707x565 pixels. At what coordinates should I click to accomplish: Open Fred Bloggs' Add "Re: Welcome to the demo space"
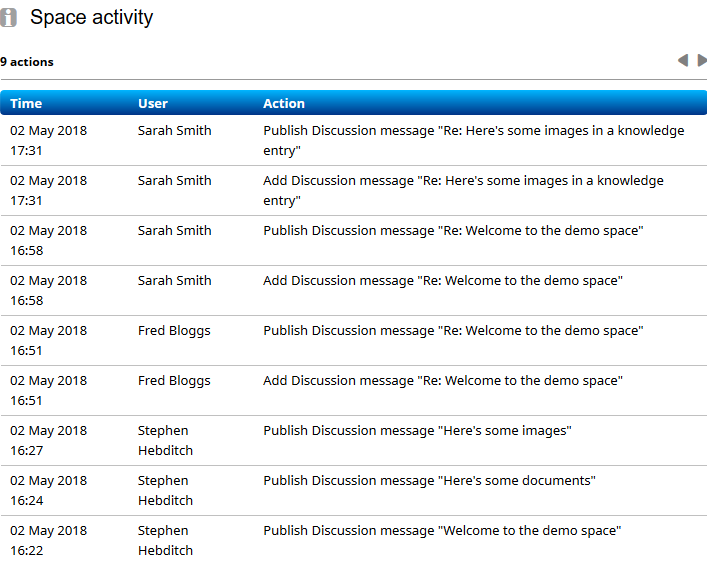[x=443, y=381]
